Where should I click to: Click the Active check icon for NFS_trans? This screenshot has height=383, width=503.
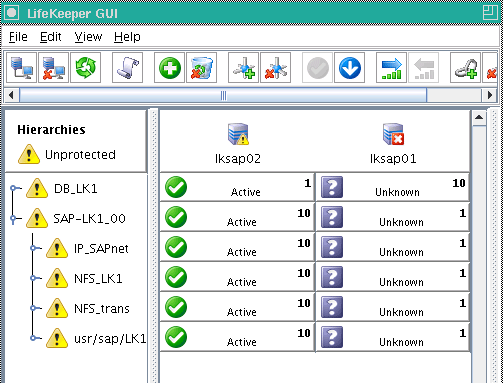[x=176, y=307]
